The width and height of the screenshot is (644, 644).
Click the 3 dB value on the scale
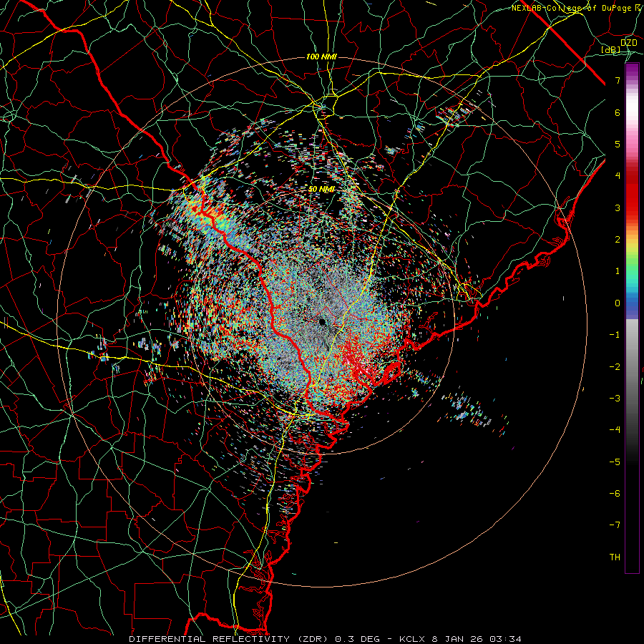click(x=618, y=208)
